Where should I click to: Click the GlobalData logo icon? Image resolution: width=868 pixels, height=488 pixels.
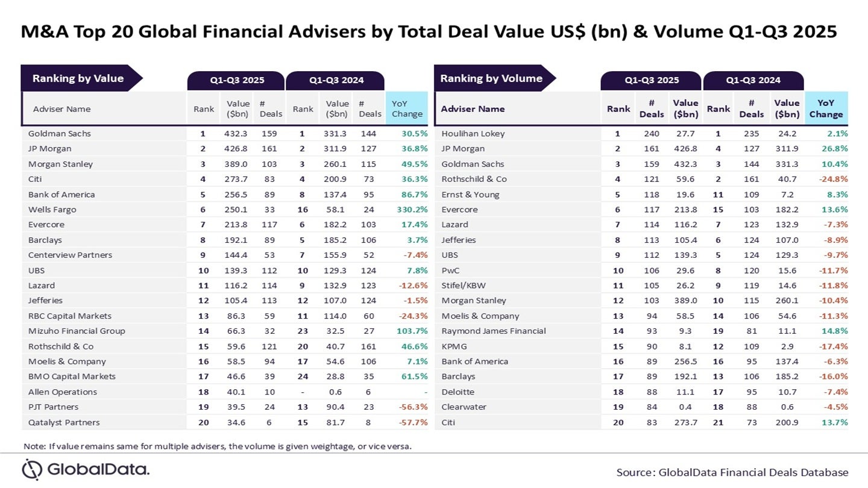click(32, 469)
